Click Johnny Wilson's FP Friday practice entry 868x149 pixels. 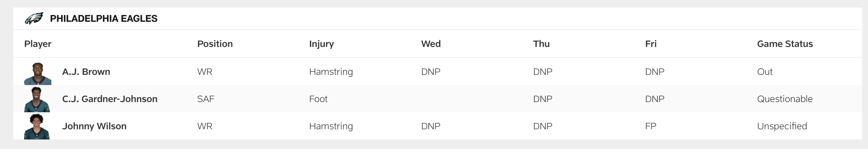click(x=650, y=126)
